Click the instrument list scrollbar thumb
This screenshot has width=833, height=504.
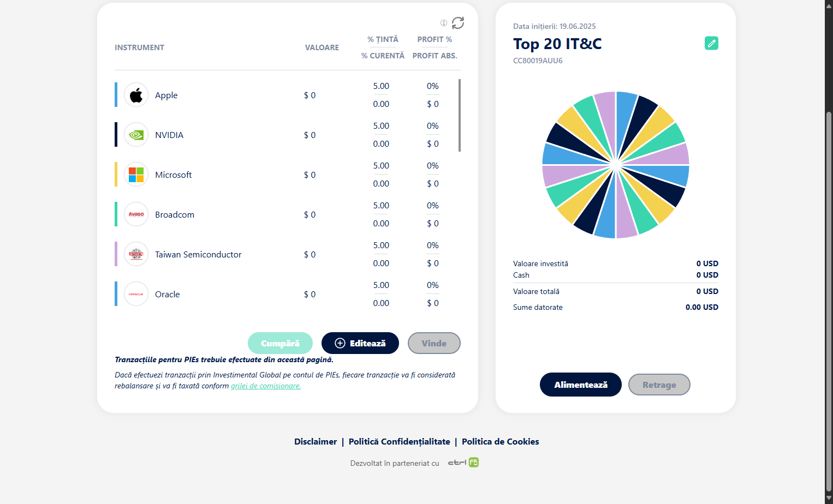click(460, 115)
